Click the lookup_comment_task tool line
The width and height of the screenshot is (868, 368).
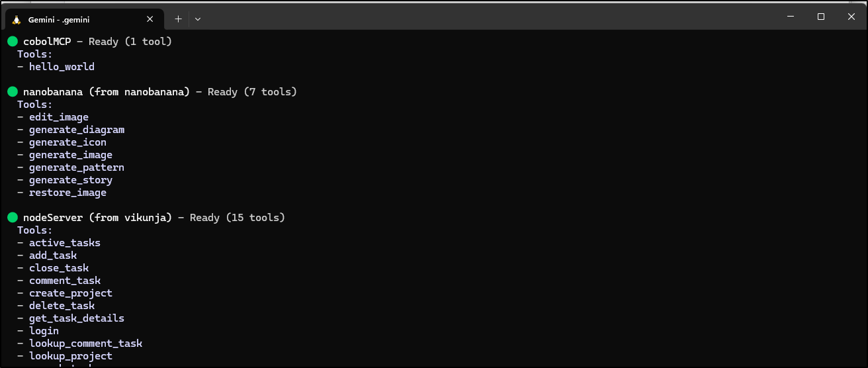(85, 344)
